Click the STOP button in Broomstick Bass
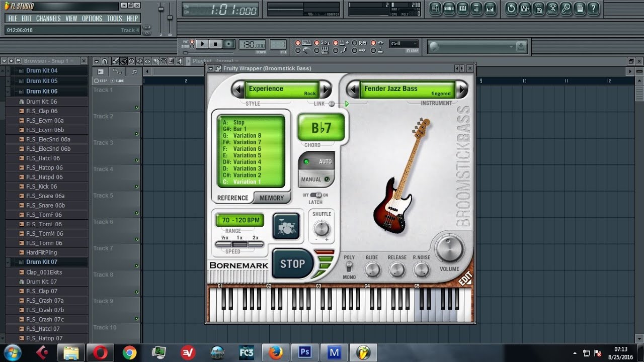The image size is (644, 362). [x=292, y=263]
